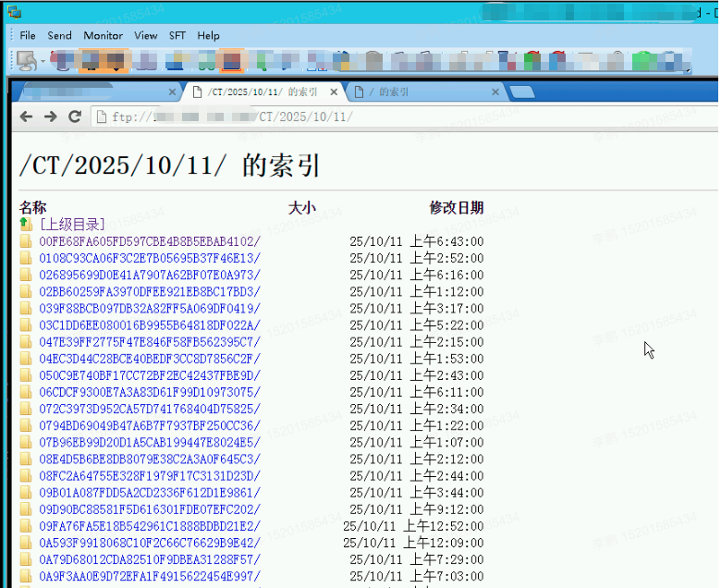This screenshot has height=588, width=721.
Task: Expand the connect icon's dropdown arrow
Action: [x=43, y=61]
